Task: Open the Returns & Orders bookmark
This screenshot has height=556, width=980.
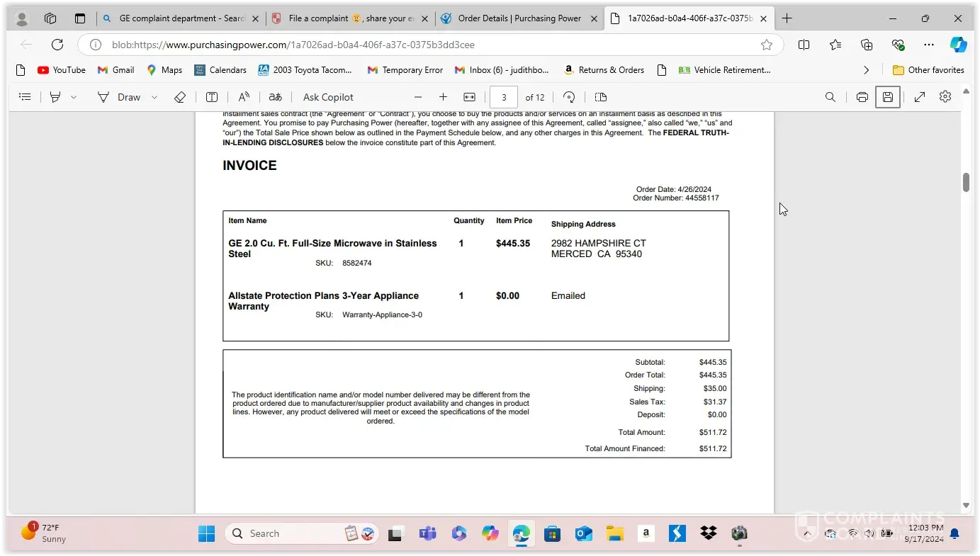Action: pos(604,70)
